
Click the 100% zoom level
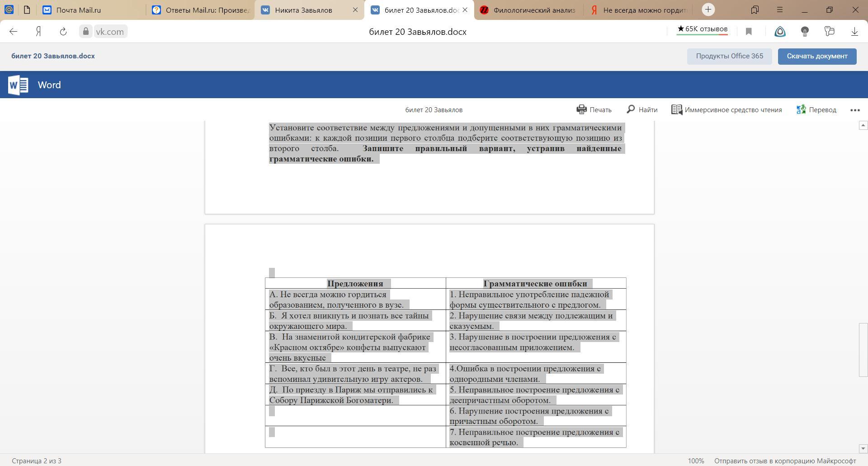coord(696,461)
